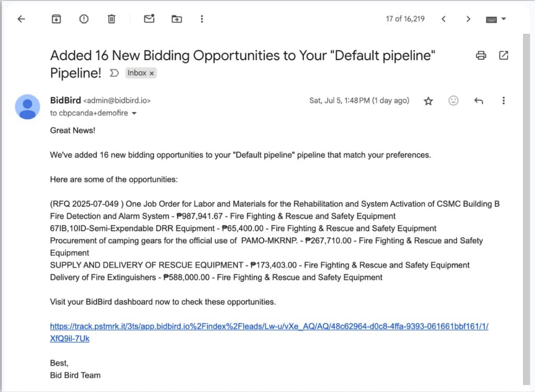535x392 pixels.
Task: Move the email to another folder
Action: coord(177,18)
